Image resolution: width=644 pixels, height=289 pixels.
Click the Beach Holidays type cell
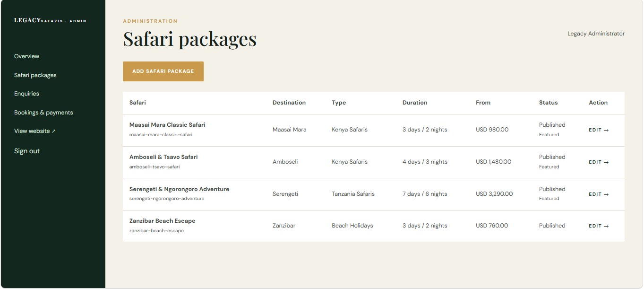tap(352, 226)
